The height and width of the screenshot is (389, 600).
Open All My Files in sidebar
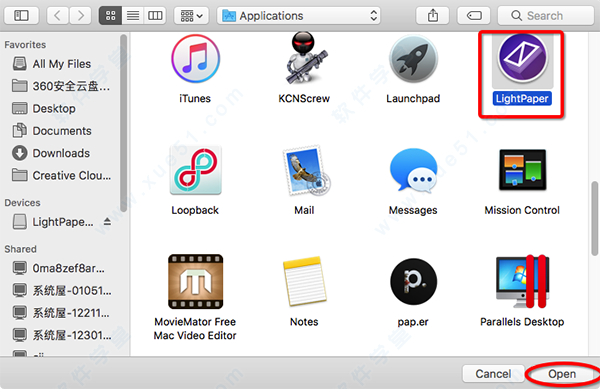pos(61,64)
